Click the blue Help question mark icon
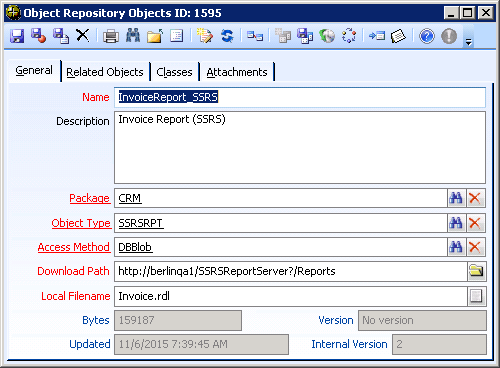The width and height of the screenshot is (500, 368). pos(427,36)
